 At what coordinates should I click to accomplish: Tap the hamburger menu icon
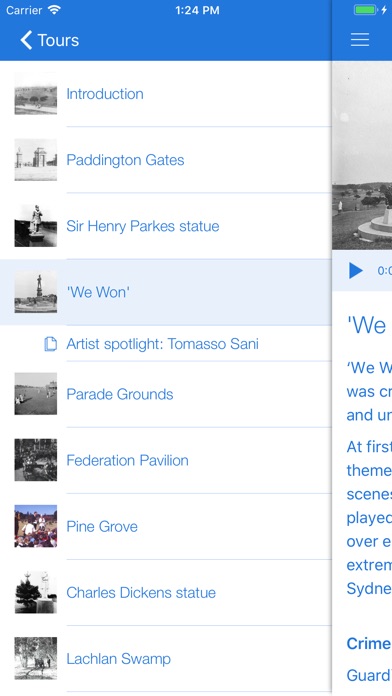pos(360,40)
